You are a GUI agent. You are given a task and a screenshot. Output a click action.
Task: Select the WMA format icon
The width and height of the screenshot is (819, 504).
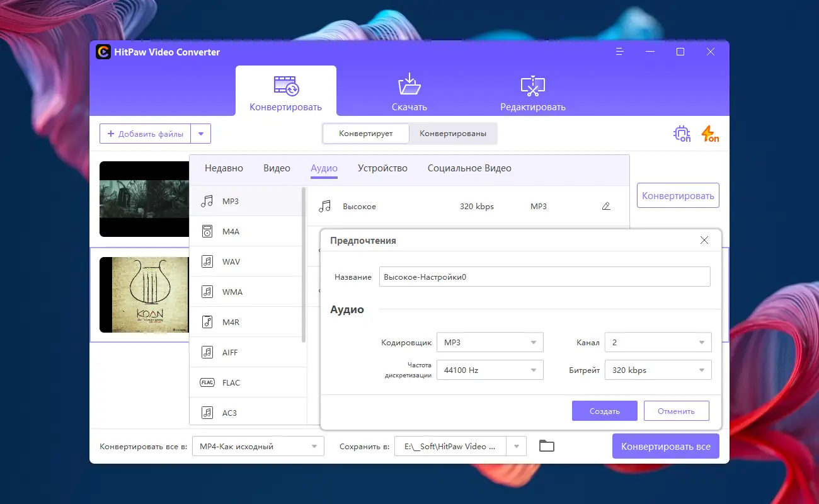[x=207, y=292]
